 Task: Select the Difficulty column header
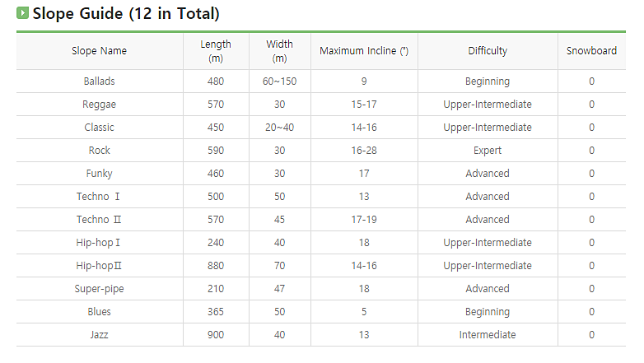point(488,51)
